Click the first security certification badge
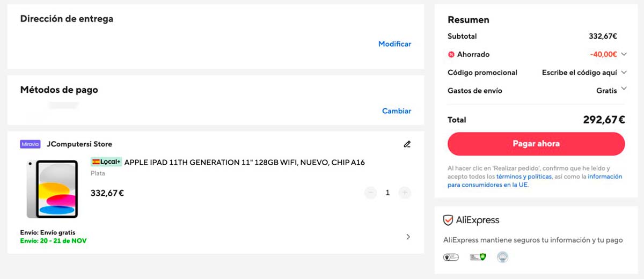Viewport: 644px width, 279px height. point(451,258)
